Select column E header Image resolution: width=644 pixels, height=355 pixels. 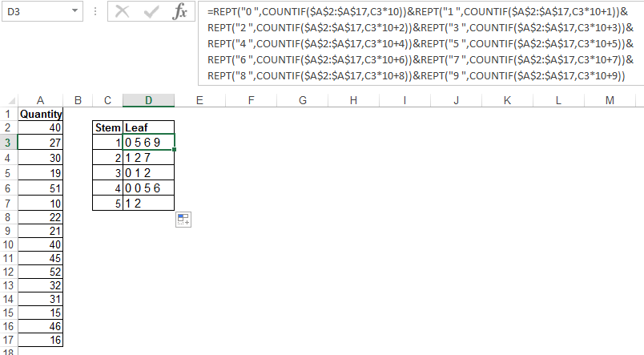tap(199, 101)
